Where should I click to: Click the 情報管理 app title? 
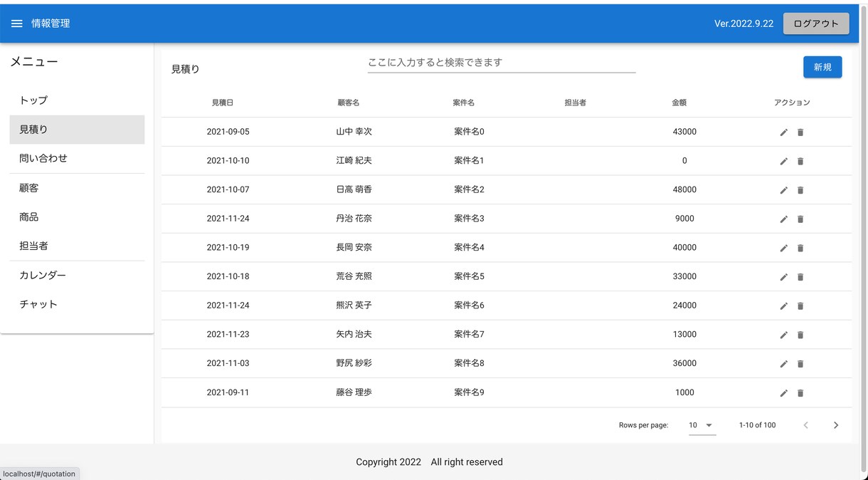pos(51,24)
